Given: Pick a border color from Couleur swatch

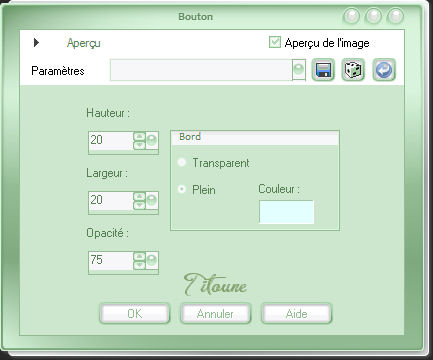Looking at the screenshot, I should pos(286,212).
